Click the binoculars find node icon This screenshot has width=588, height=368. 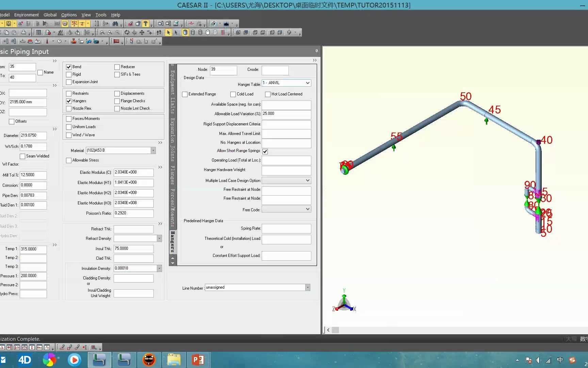[x=115, y=24]
